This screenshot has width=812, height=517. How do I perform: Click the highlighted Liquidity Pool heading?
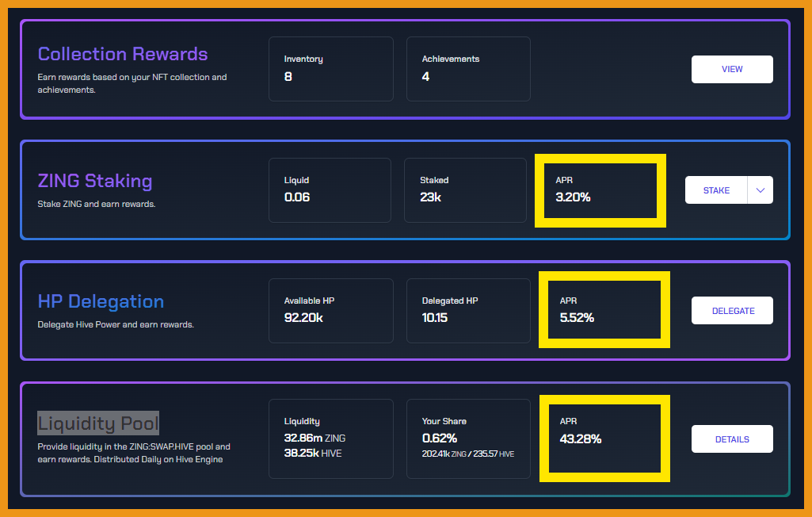point(98,423)
